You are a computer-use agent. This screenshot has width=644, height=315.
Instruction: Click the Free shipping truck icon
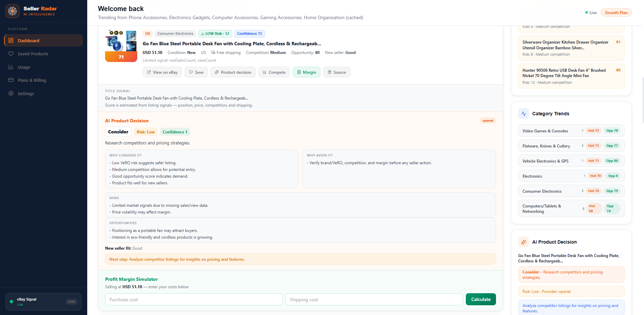click(x=213, y=53)
